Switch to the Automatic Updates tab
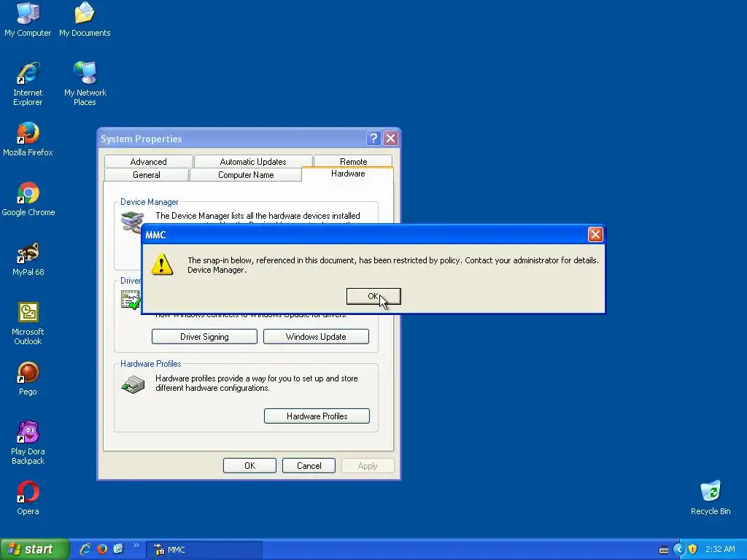Viewport: 747px width, 560px height. 253,161
